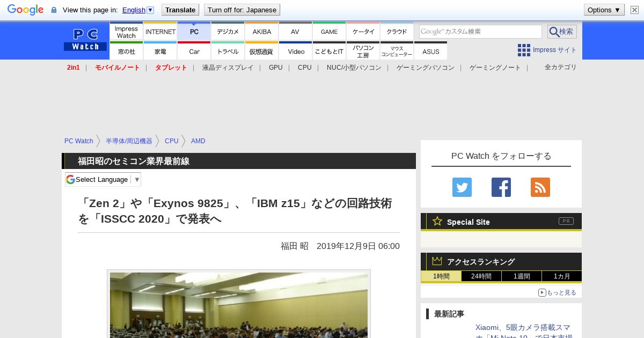Select the 1カ月 ranking tab
This screenshot has height=338, width=644.
pos(562,276)
